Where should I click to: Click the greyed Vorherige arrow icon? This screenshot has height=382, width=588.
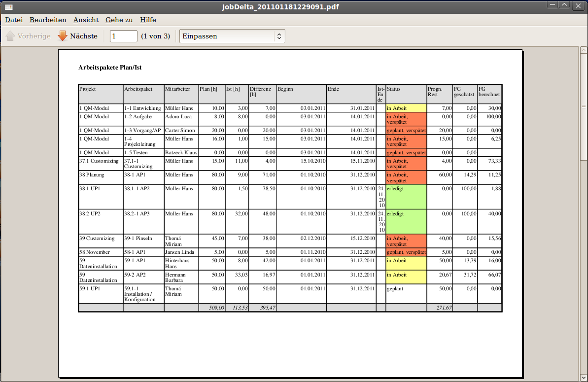(10, 36)
